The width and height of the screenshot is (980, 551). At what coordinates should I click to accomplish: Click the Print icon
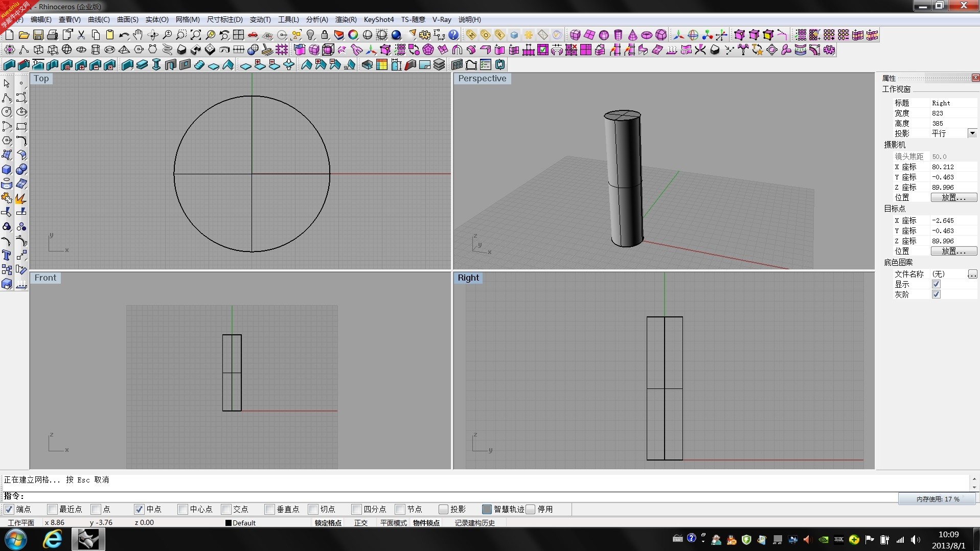tap(52, 35)
